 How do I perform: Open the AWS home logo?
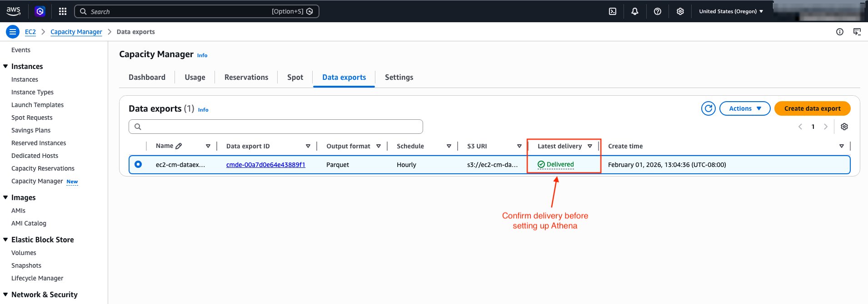coord(13,11)
